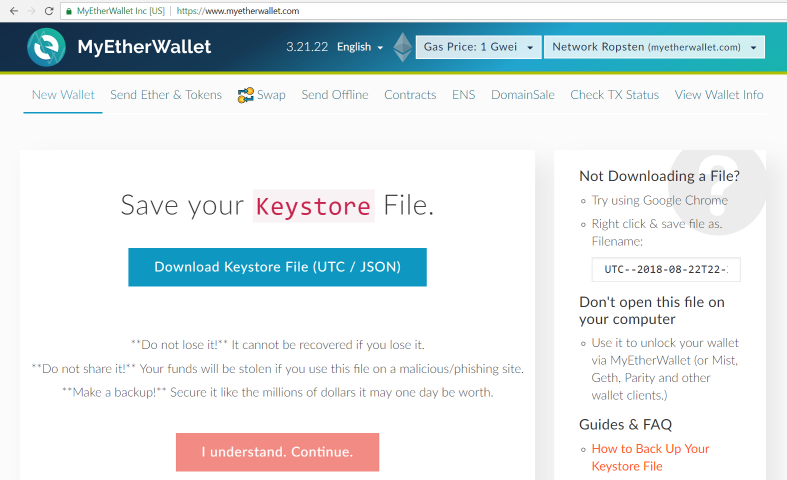Click the Not Downloading a File? heading
The height and width of the screenshot is (480, 787).
(659, 176)
